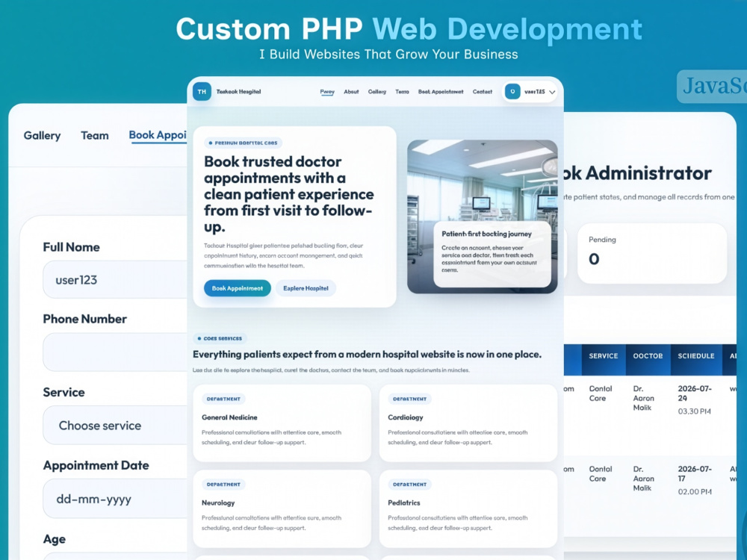Open Gallery in the center window navbar
Viewport: 747px width, 560px height.
tap(376, 91)
